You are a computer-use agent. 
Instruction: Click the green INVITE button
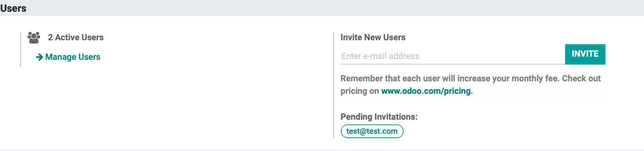pyautogui.click(x=585, y=54)
